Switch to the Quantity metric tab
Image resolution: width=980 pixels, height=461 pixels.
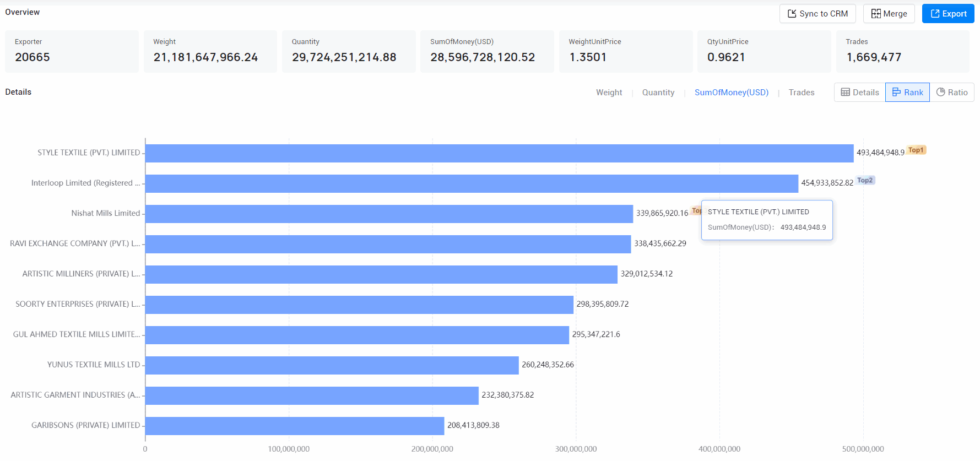[x=658, y=93]
